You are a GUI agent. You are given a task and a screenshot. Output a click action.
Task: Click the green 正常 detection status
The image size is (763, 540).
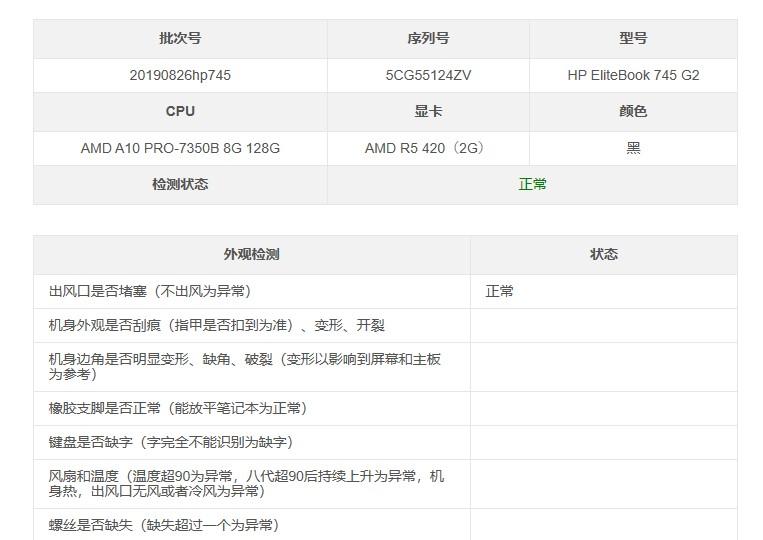tap(532, 184)
